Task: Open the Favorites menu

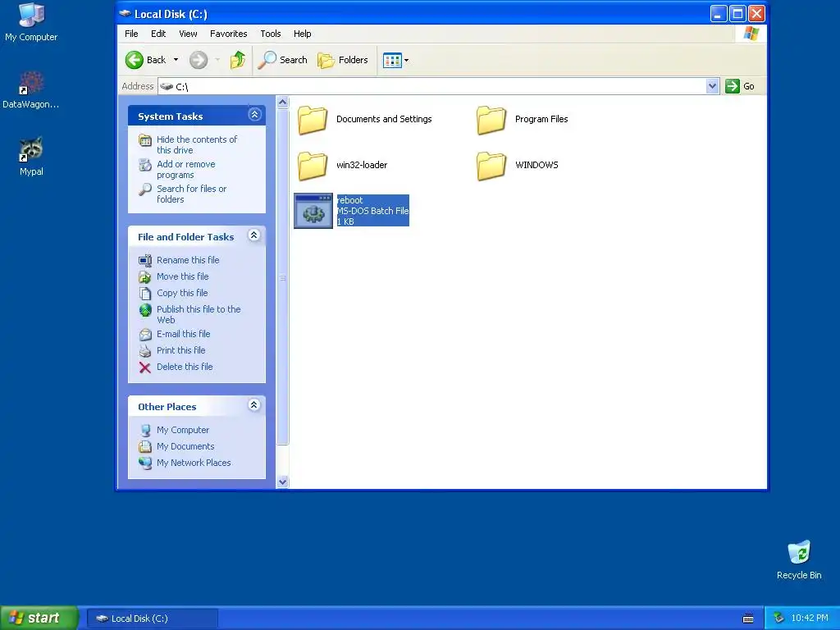Action: pos(229,34)
